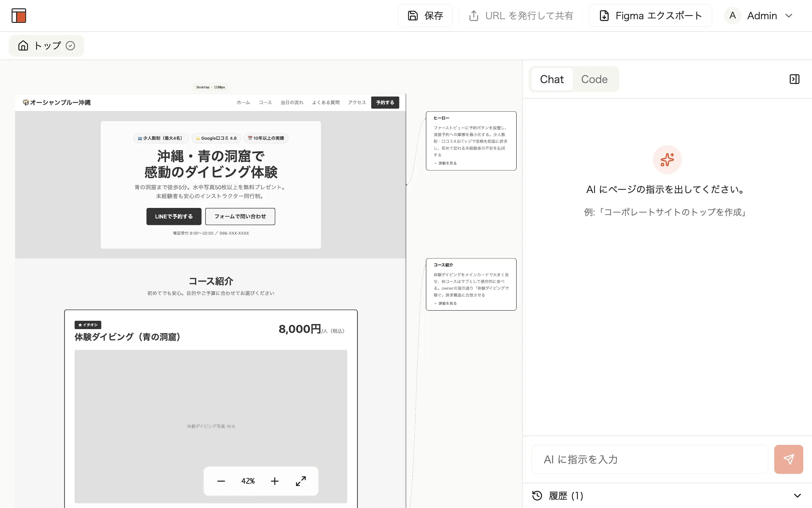Click よくある質問 in the preview navigation
The image size is (812, 508).
tap(326, 103)
